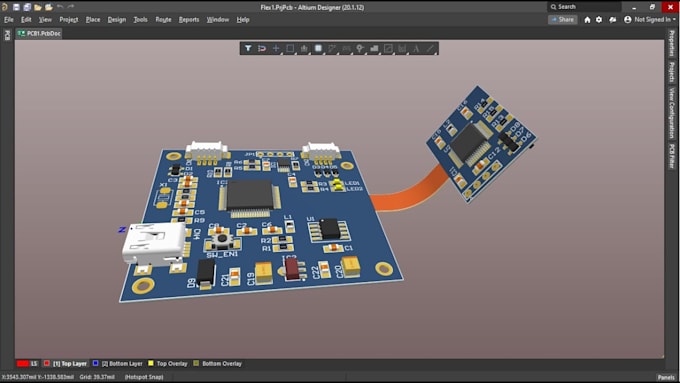Choose the keepout region tool icon
Screen dimensions: 680x383
coord(388,49)
